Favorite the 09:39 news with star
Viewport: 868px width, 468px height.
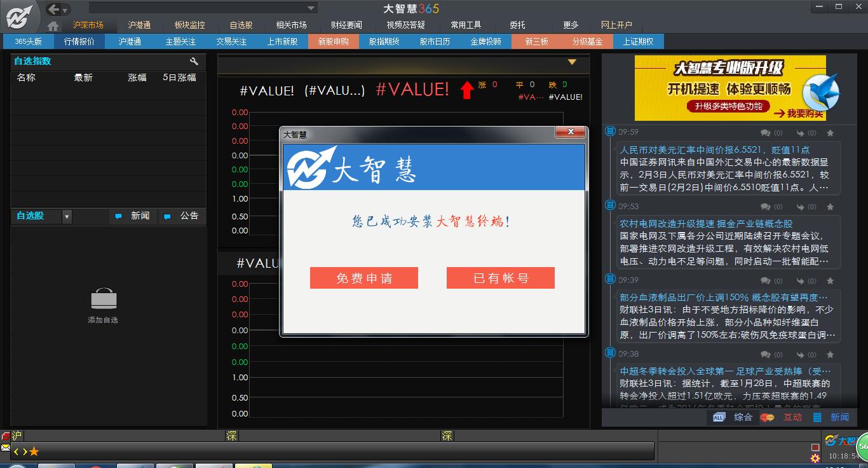[830, 280]
